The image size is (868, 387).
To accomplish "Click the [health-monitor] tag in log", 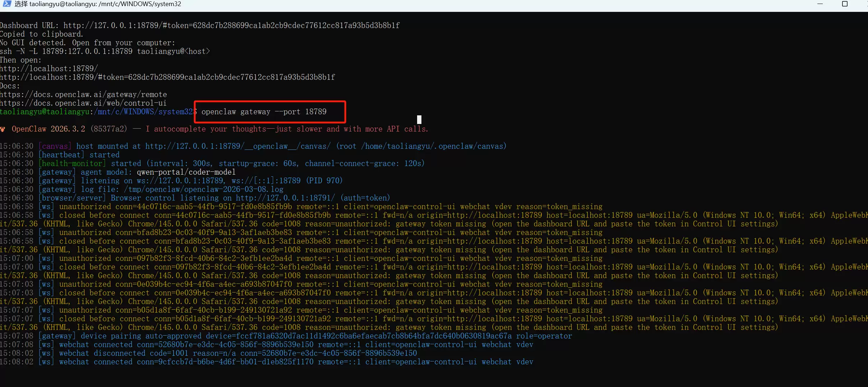I will pyautogui.click(x=72, y=163).
